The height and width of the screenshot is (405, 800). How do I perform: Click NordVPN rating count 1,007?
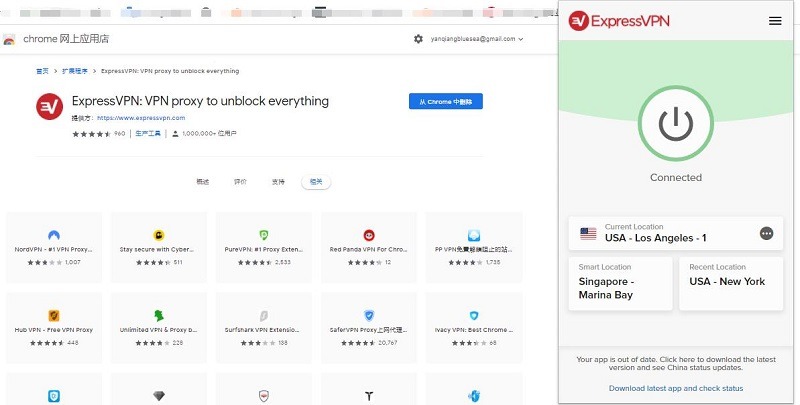click(73, 262)
